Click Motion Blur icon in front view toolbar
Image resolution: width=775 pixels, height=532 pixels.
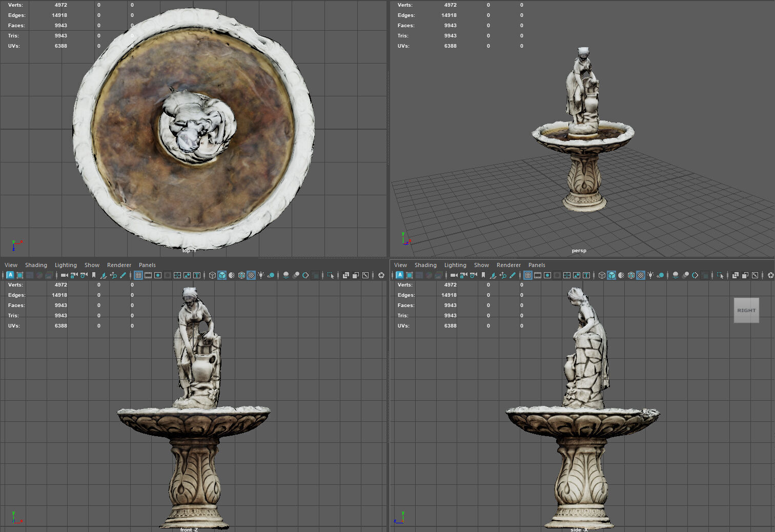point(296,275)
